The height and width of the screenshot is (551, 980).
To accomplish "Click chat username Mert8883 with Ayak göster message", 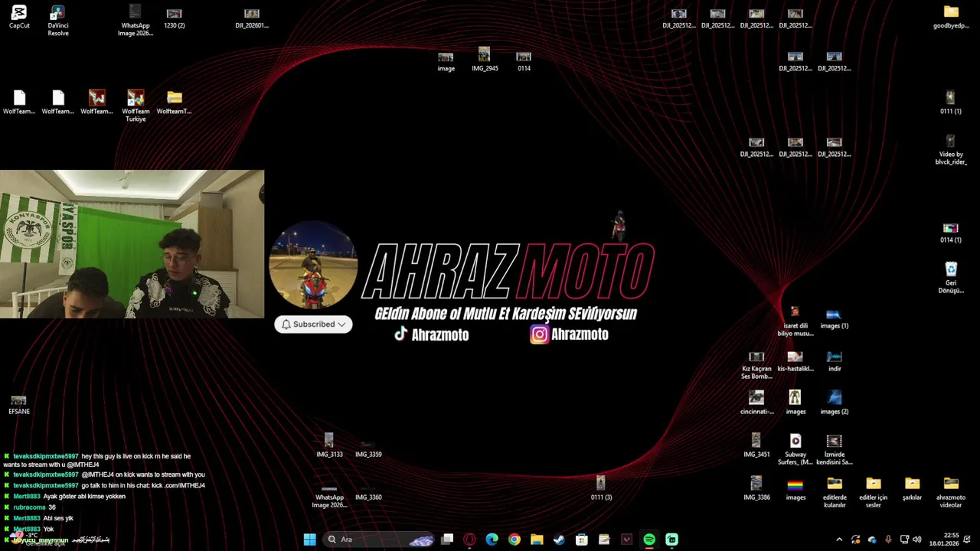I will (27, 497).
